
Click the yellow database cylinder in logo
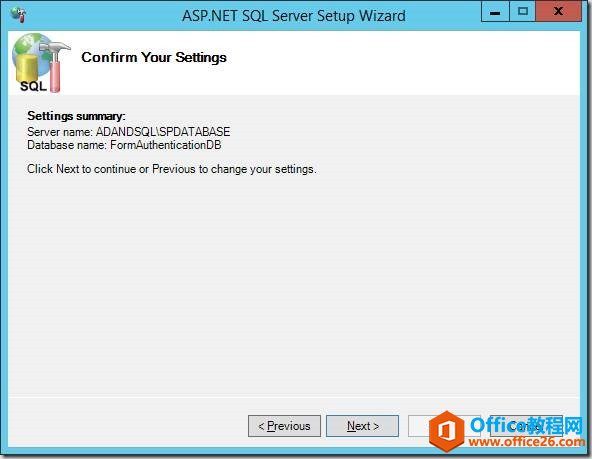[x=27, y=69]
